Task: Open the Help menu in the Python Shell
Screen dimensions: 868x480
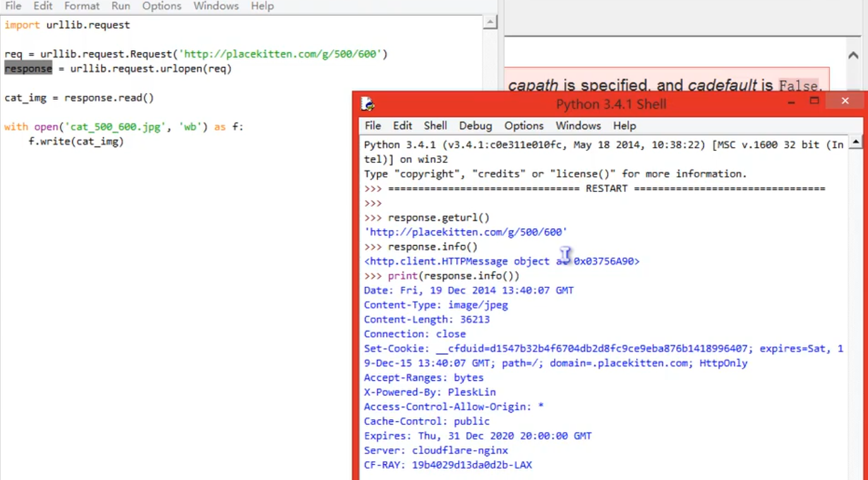Action: pos(624,126)
